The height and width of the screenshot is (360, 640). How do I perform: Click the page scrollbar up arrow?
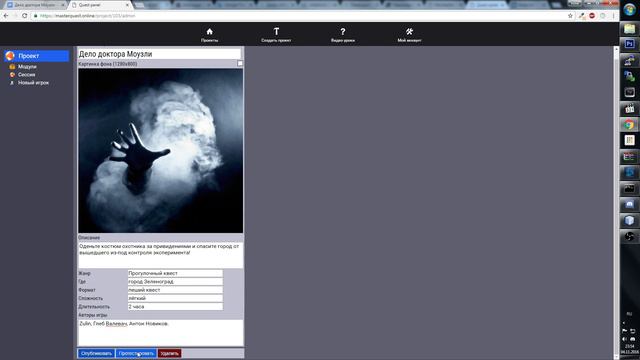(616, 49)
